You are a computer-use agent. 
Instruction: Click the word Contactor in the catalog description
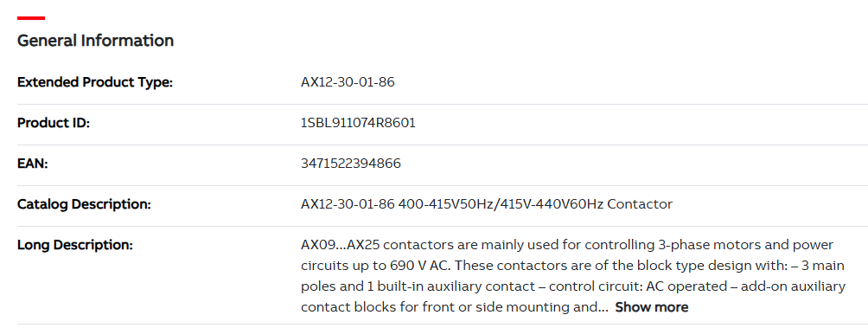640,204
